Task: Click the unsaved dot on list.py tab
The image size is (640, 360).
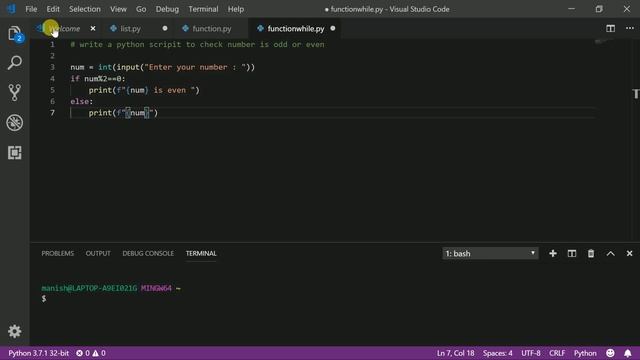Action: coord(164,29)
